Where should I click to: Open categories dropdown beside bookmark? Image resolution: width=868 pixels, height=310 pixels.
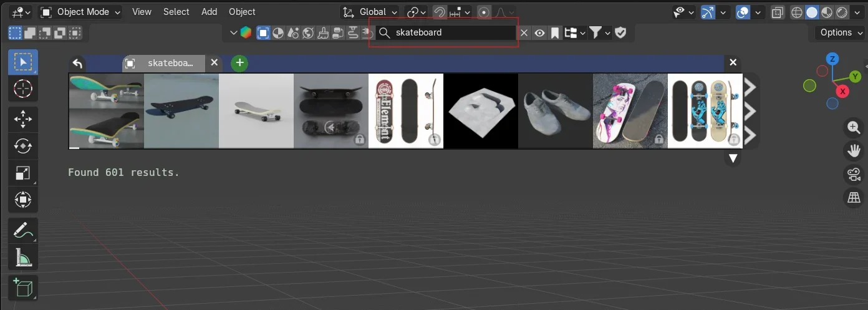click(x=574, y=32)
